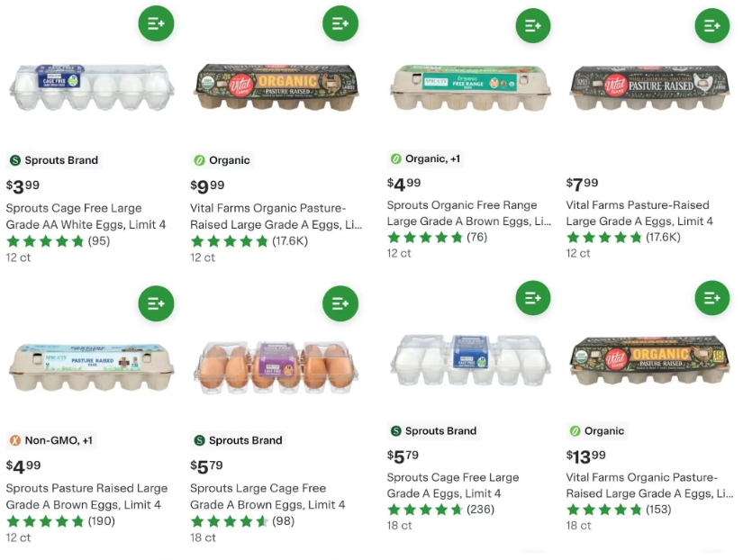Open Sprouts Large Cage Free Brown Eggs image

[x=276, y=367]
